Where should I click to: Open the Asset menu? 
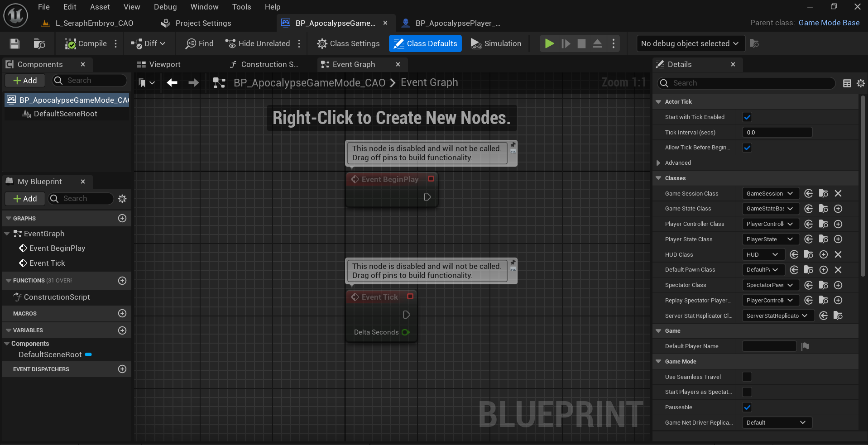(x=100, y=7)
